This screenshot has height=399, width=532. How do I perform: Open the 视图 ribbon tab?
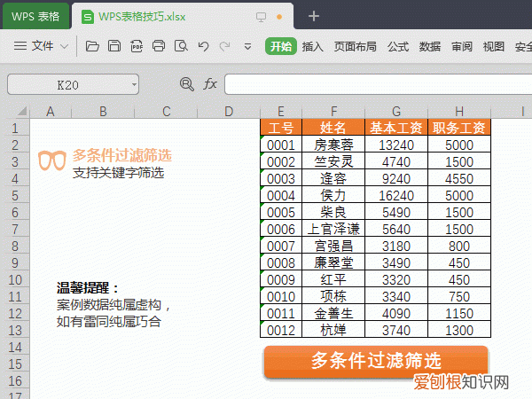[x=494, y=46]
